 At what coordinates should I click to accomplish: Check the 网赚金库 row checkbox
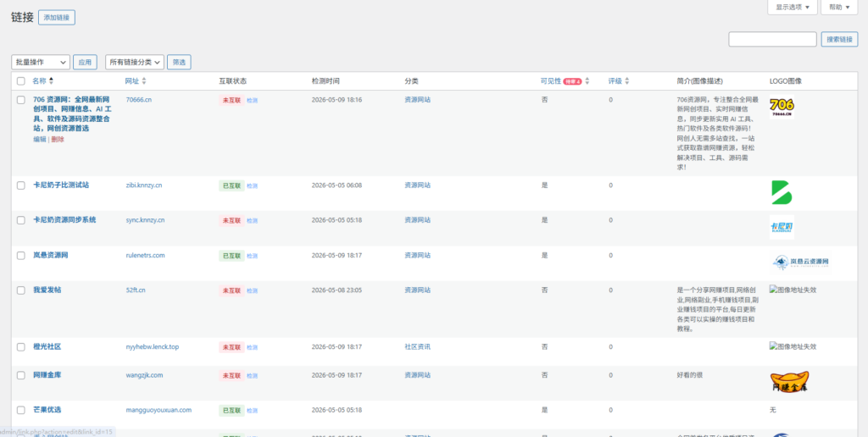(x=21, y=375)
